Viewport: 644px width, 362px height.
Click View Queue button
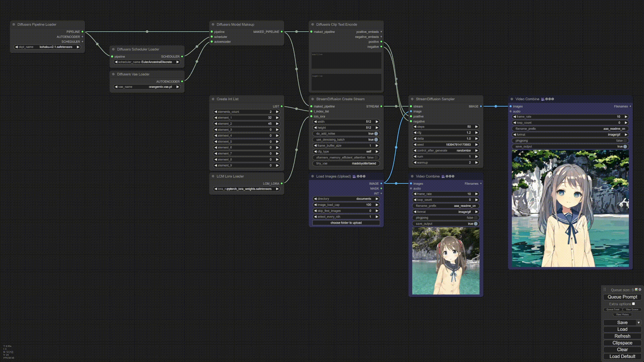[x=632, y=309]
